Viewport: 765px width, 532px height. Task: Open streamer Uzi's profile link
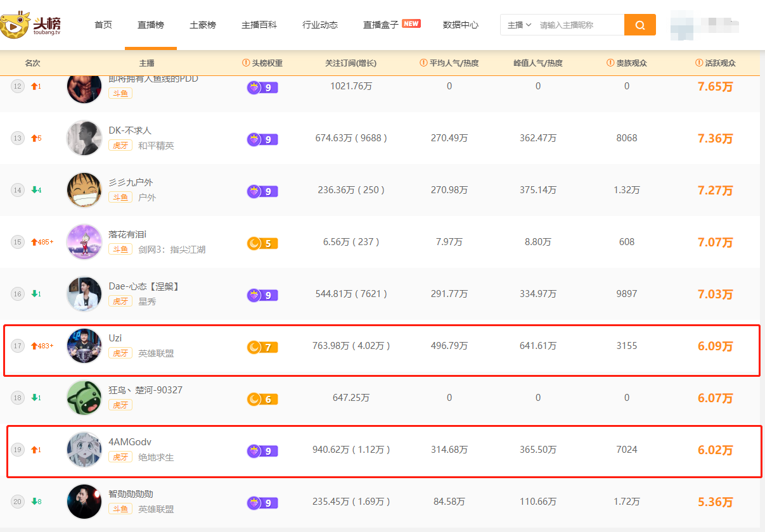[115, 338]
